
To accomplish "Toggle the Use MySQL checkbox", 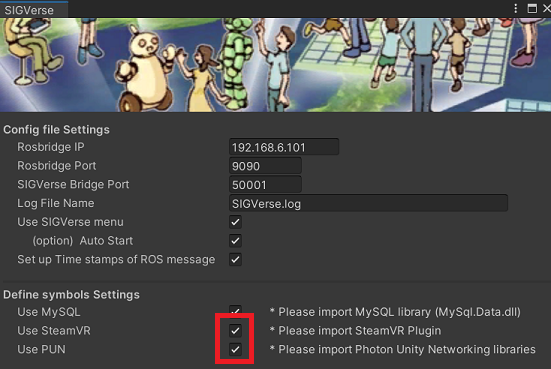I will (235, 311).
